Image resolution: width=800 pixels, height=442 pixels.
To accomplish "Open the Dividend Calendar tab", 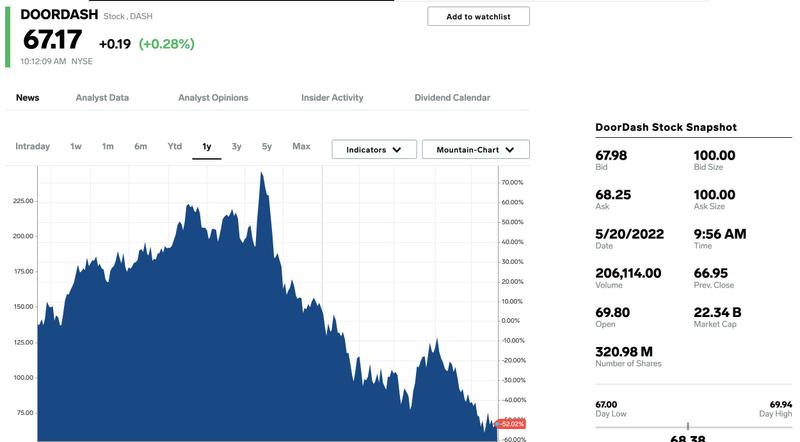I will (452, 97).
